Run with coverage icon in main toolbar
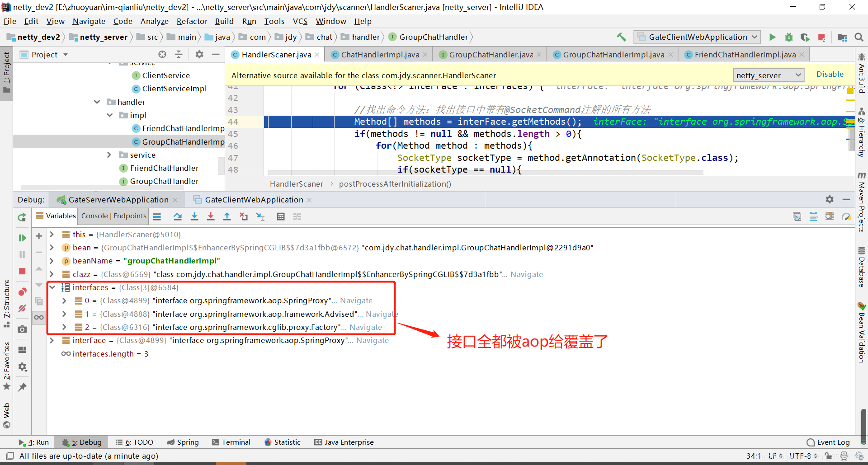The width and height of the screenshot is (868, 465). pyautogui.click(x=805, y=37)
